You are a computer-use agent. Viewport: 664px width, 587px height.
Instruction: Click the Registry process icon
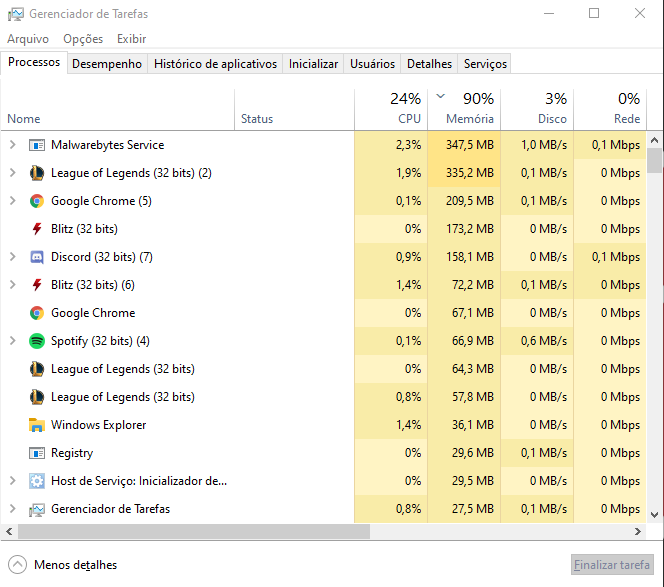click(x=37, y=453)
